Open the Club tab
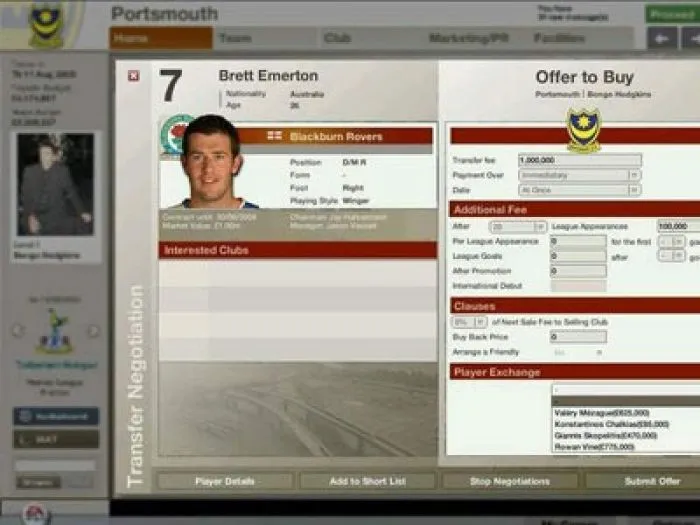This screenshot has height=525, width=700. 371,38
